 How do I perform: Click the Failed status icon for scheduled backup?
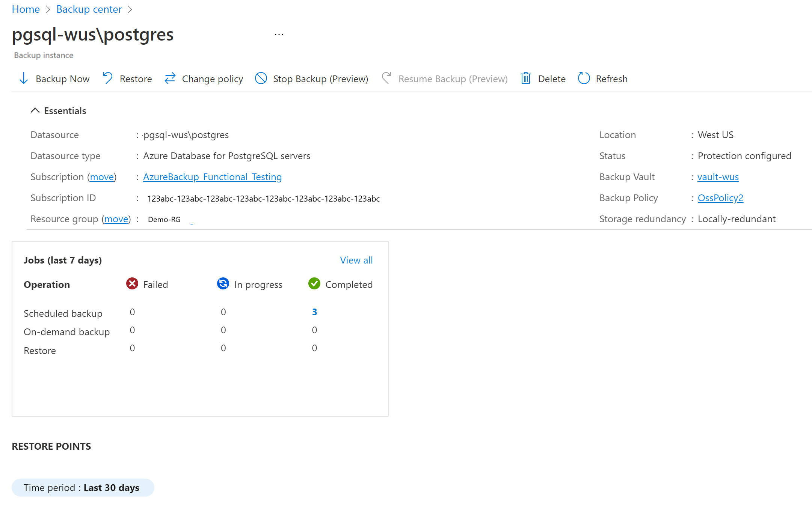point(132,312)
